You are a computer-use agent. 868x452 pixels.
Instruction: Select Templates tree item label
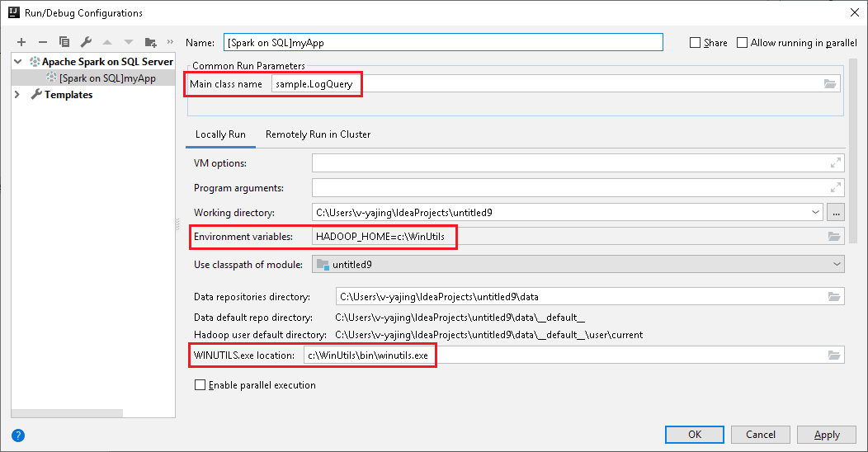68,95
